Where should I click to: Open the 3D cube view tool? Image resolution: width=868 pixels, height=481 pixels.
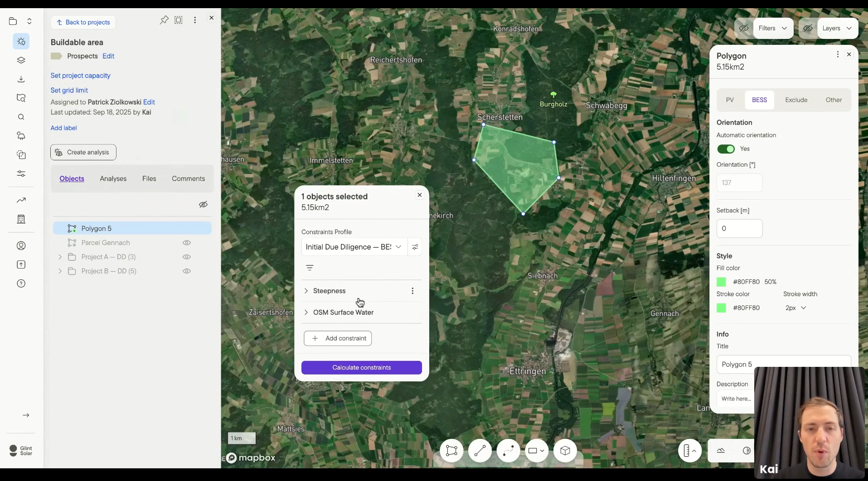click(565, 451)
